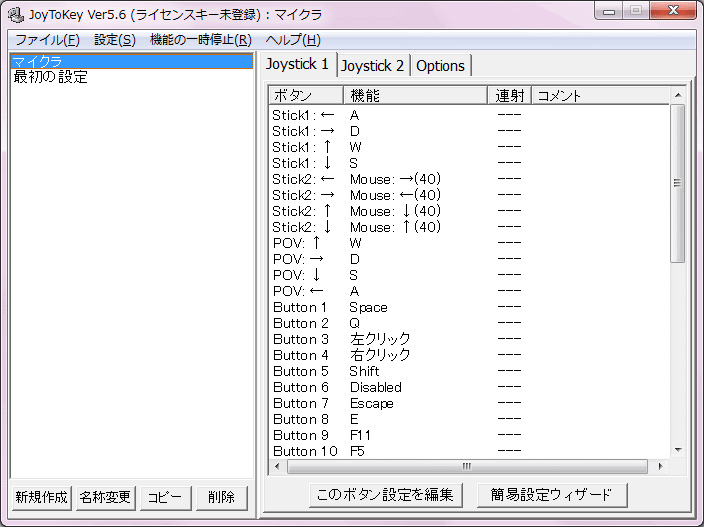Close the JoyToKey window
704x527 pixels.
(673, 11)
